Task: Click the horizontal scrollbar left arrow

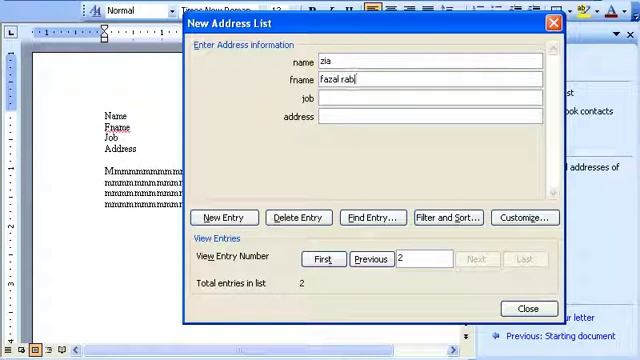Action: click(76, 350)
